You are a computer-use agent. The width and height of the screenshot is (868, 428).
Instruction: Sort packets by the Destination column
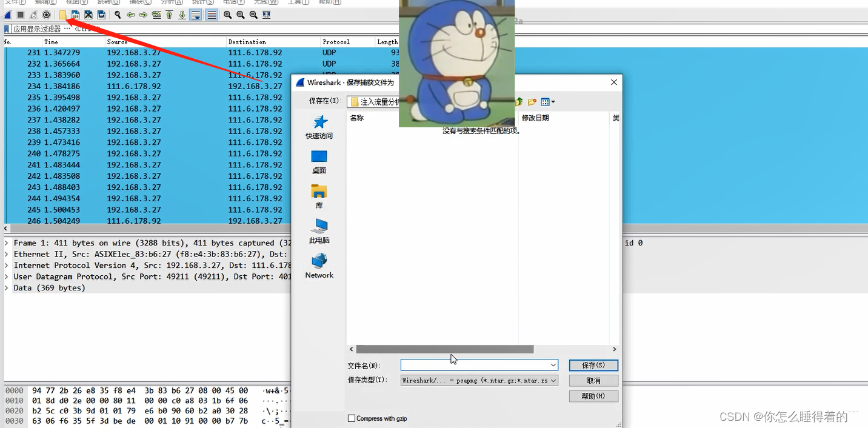coord(273,42)
